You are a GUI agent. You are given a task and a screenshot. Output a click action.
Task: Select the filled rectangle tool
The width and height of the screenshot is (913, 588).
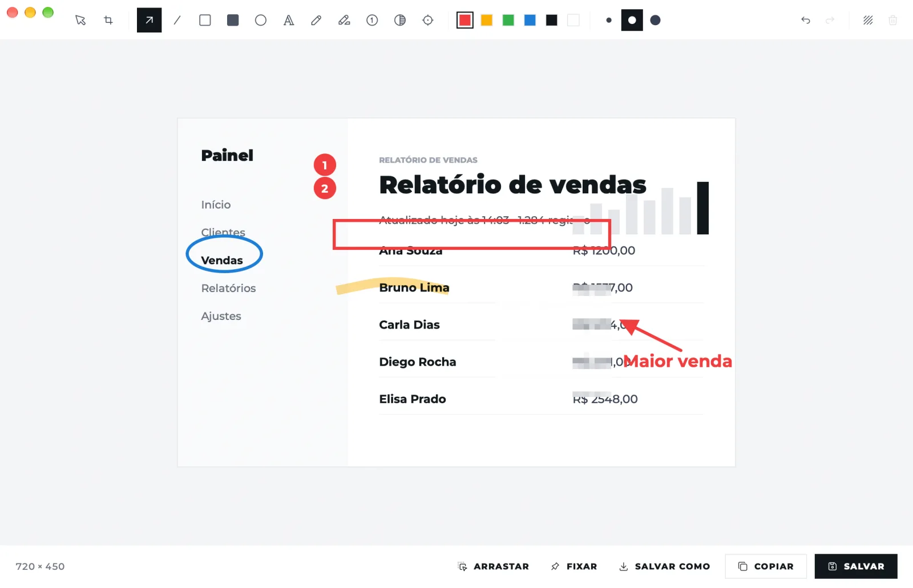pyautogui.click(x=233, y=21)
